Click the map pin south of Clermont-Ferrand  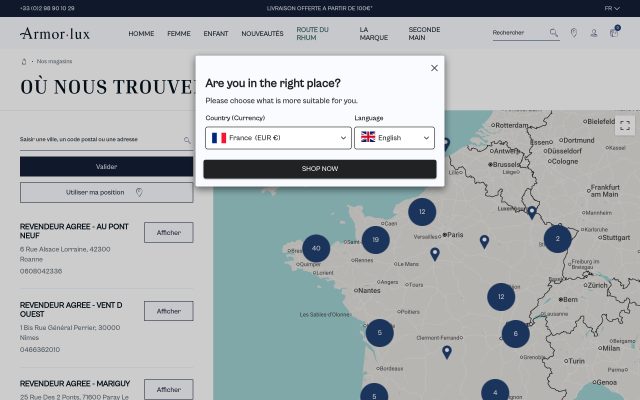click(447, 352)
